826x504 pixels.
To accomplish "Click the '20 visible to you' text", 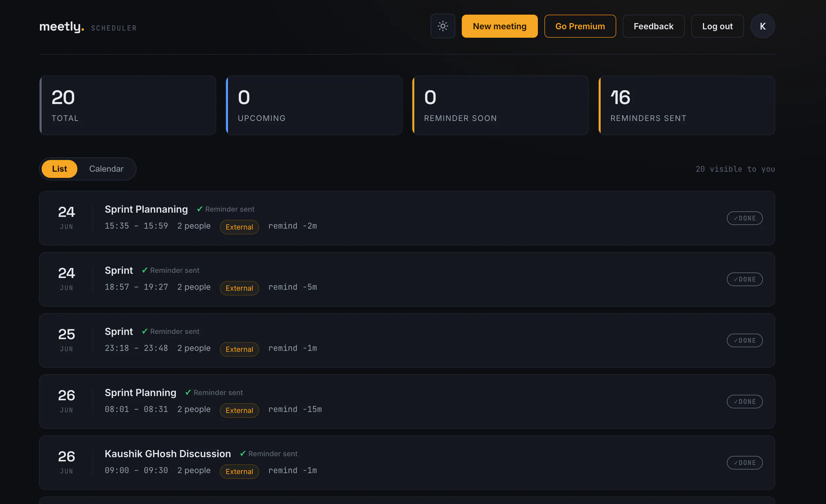I will click(x=735, y=169).
